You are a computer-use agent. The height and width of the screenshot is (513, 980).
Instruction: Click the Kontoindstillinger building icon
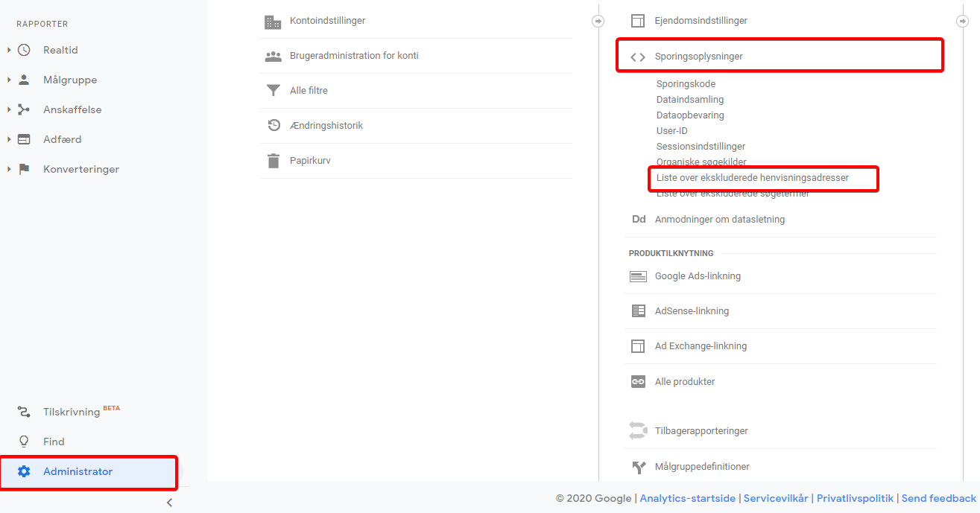click(273, 22)
